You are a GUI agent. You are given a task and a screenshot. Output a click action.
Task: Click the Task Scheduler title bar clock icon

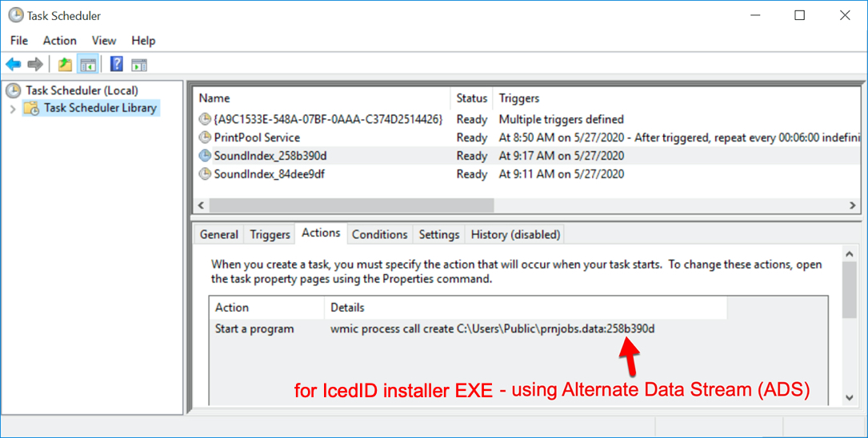pyautogui.click(x=15, y=15)
